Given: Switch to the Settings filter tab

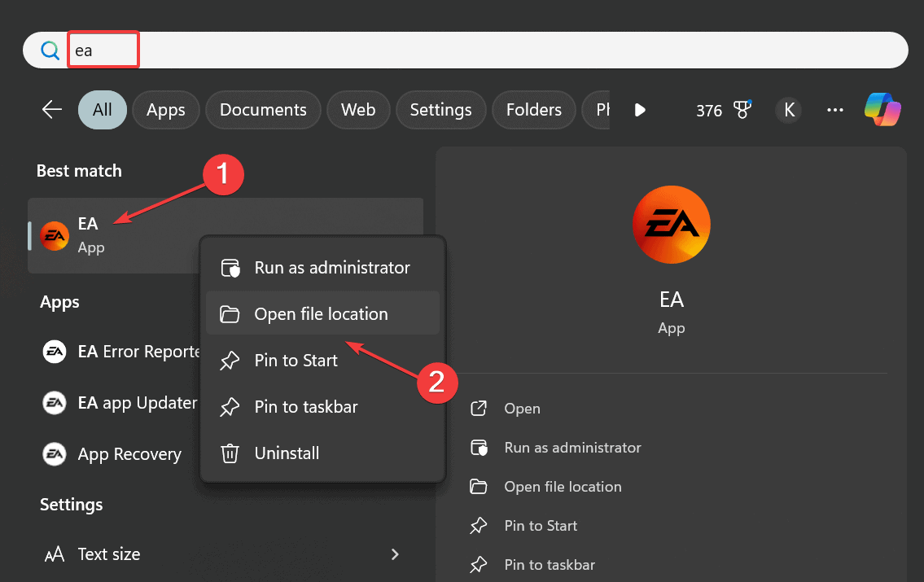Looking at the screenshot, I should 440,110.
